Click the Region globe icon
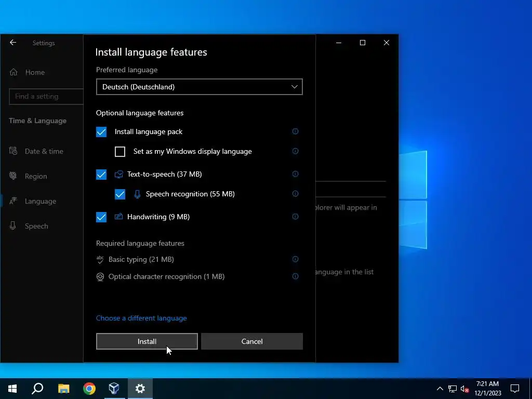Screen dimensions: 532x399 click(13, 176)
